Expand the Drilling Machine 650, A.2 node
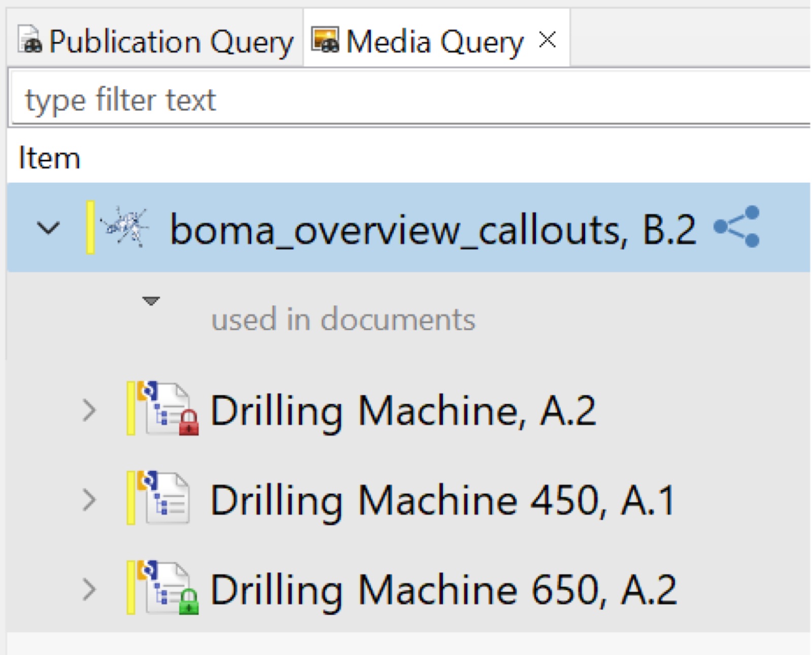Image resolution: width=812 pixels, height=655 pixels. [x=89, y=590]
